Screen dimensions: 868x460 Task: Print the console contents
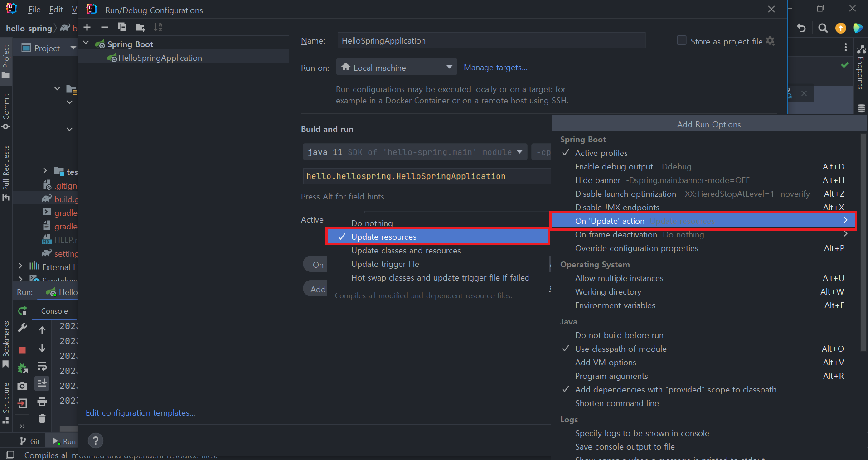point(42,401)
